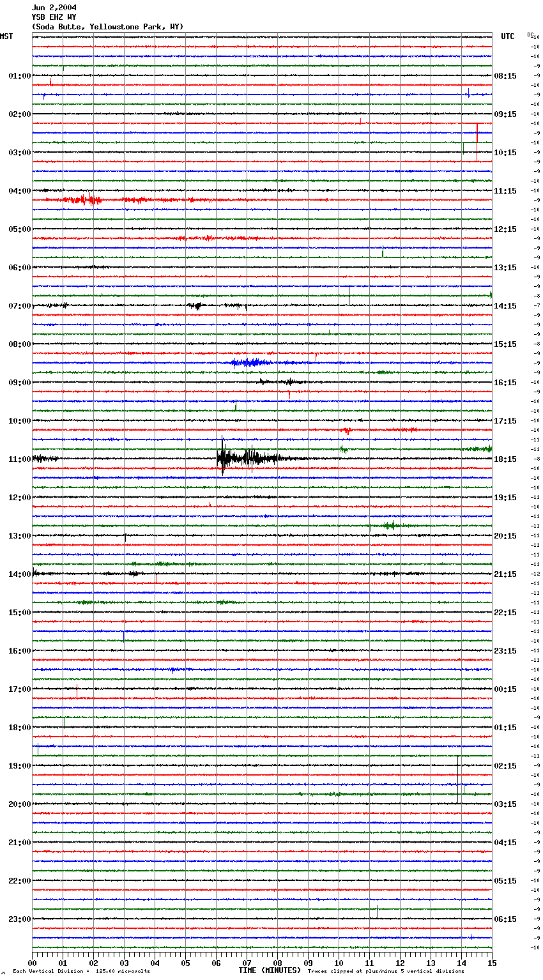Click the 'MST' column header
Screen dimensions: 543x980
[x=6, y=36]
